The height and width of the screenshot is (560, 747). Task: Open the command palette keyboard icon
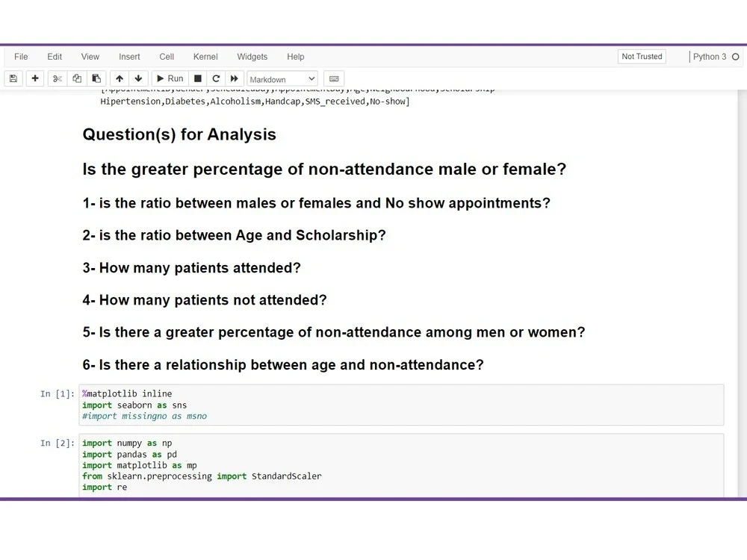click(x=334, y=78)
